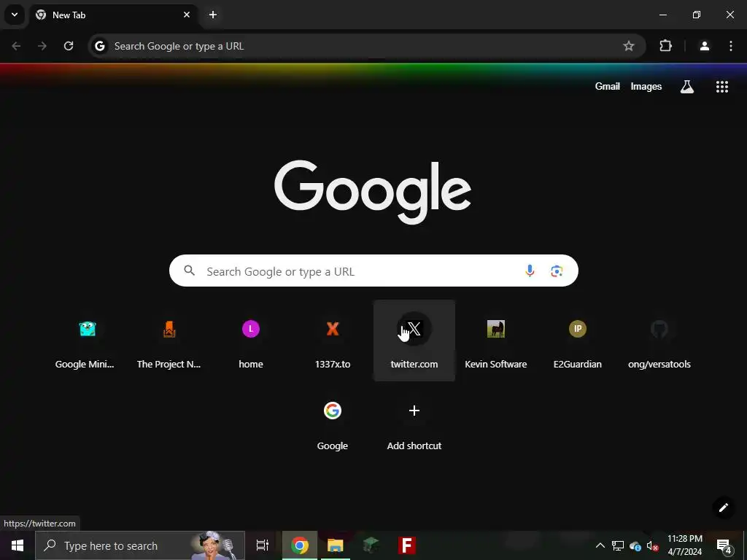Image resolution: width=747 pixels, height=560 pixels.
Task: Open Images link
Action: (646, 87)
